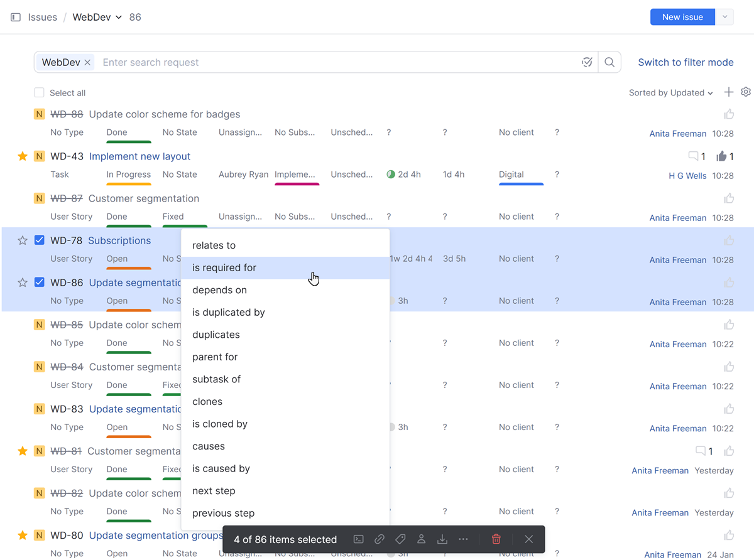Expand the Sorted by Updated dropdown
The width and height of the screenshot is (754, 560).
tap(670, 93)
